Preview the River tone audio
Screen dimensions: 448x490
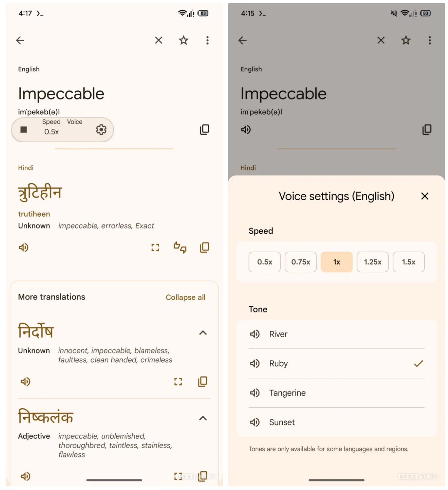pyautogui.click(x=255, y=334)
